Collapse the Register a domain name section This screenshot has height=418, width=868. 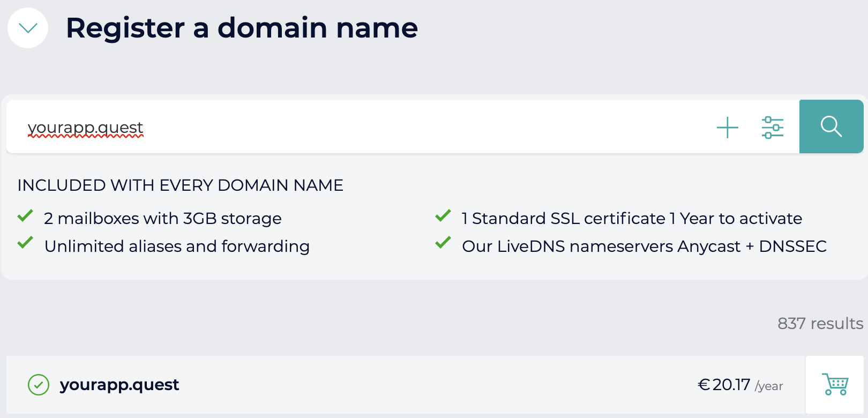28,28
